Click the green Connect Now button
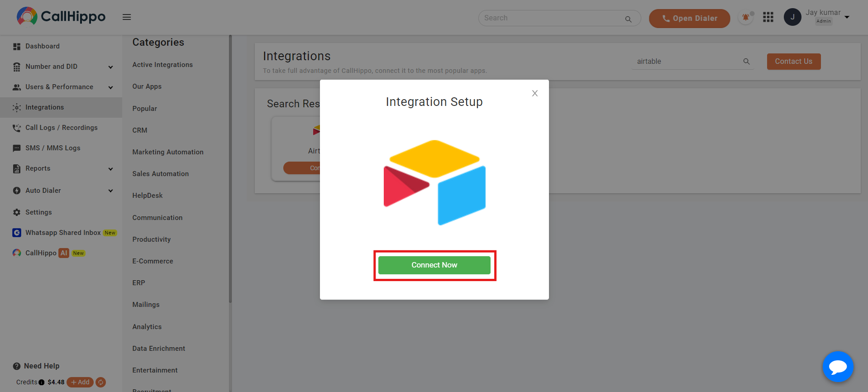 (x=434, y=265)
